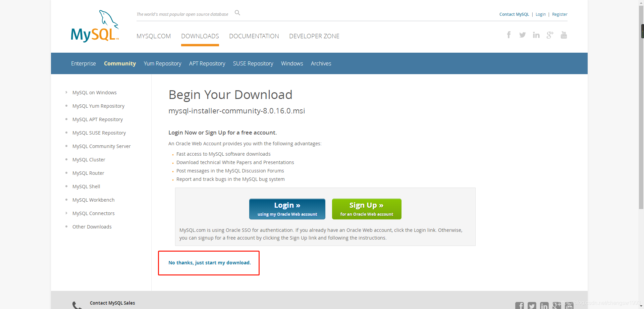Viewport: 644px width, 309px height.
Task: Open MySQL Cluster sidebar link
Action: (x=89, y=160)
